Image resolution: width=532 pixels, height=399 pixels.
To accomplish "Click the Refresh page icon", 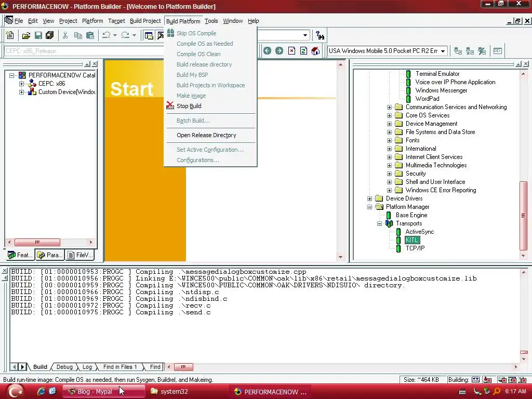I will click(303, 51).
